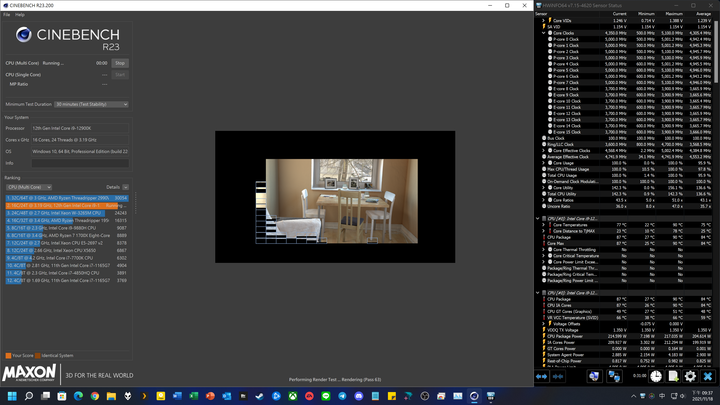Viewport: 720px width, 405px height.
Task: Click the Maximum column header in HWiNFO
Action: point(674,14)
